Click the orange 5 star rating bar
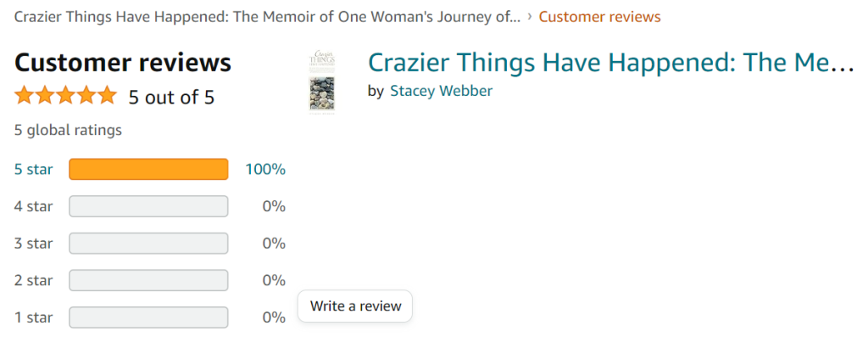The height and width of the screenshot is (337, 868). click(148, 169)
